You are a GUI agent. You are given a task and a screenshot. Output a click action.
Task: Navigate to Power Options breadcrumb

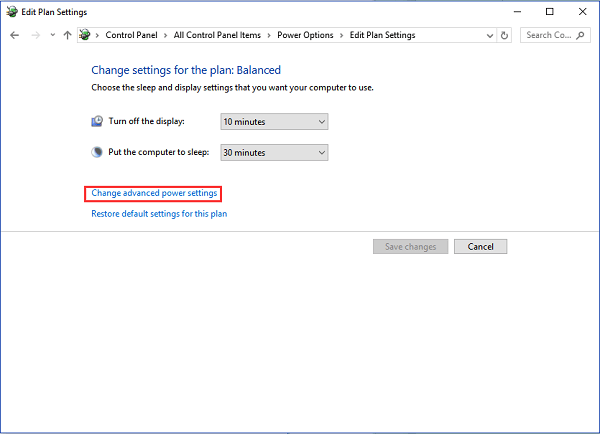305,35
